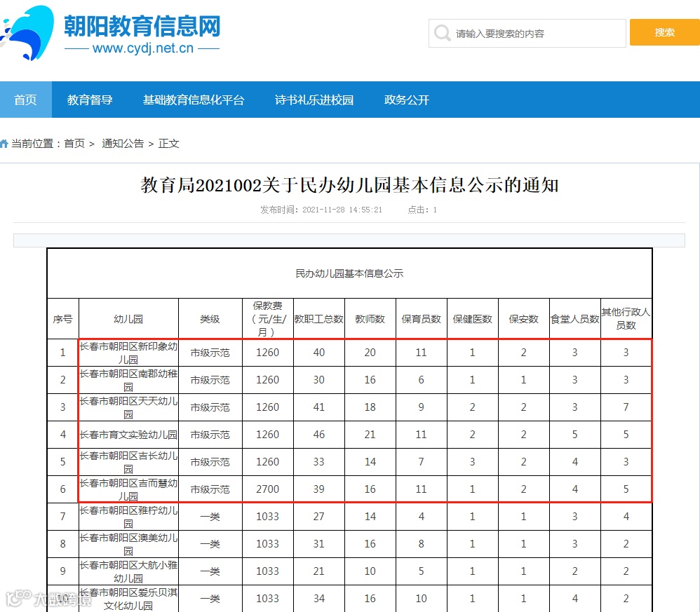Click the home icon beside 当前位置
Viewport: 700px width, 612px height.
point(4,144)
